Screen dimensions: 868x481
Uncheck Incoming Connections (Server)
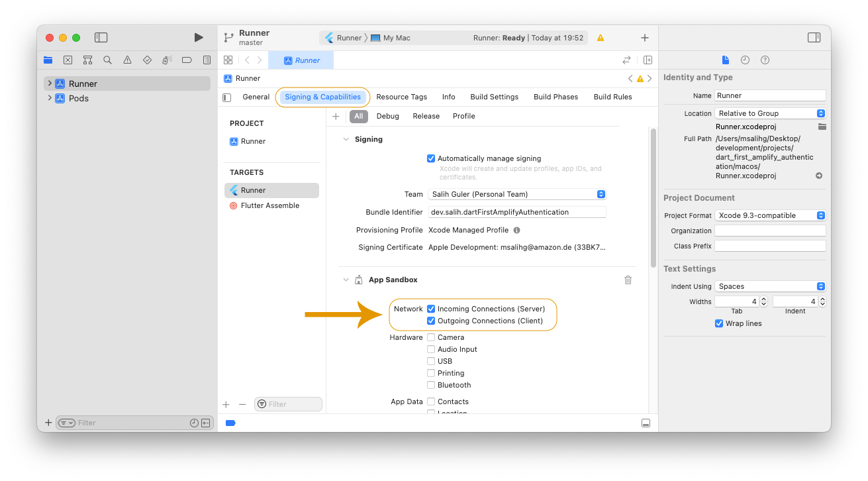point(431,309)
